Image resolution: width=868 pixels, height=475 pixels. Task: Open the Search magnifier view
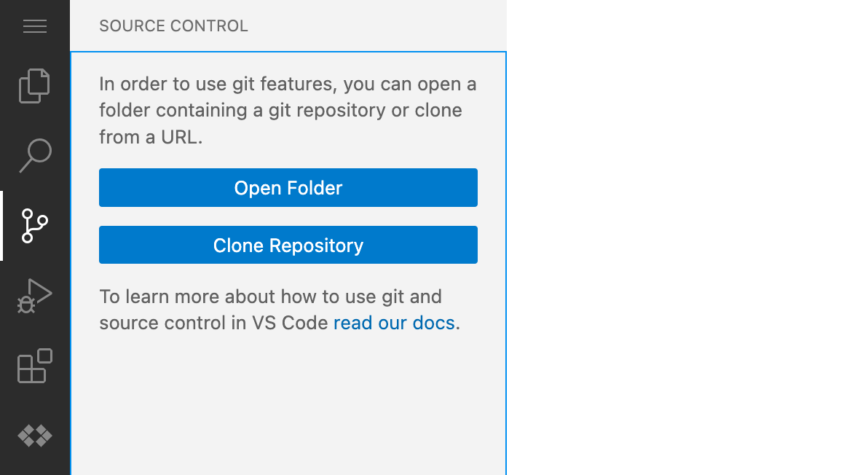click(x=35, y=156)
